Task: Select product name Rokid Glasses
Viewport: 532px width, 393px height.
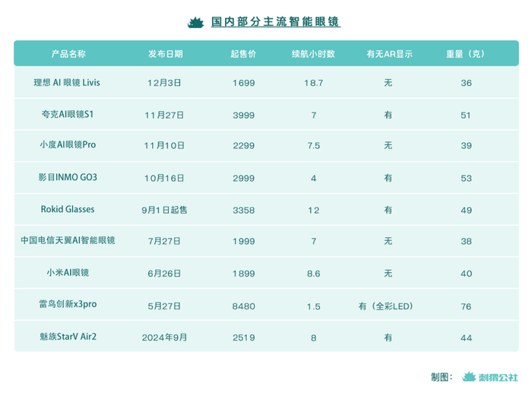Action: click(x=68, y=209)
